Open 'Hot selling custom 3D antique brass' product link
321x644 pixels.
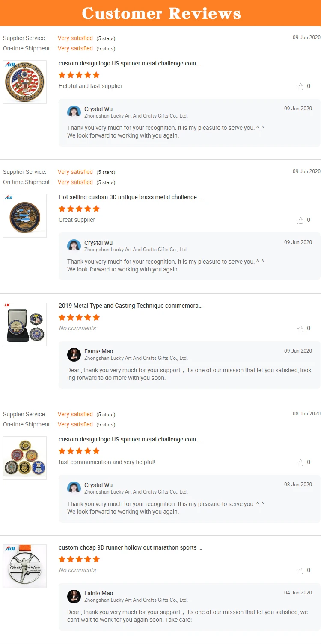click(131, 197)
